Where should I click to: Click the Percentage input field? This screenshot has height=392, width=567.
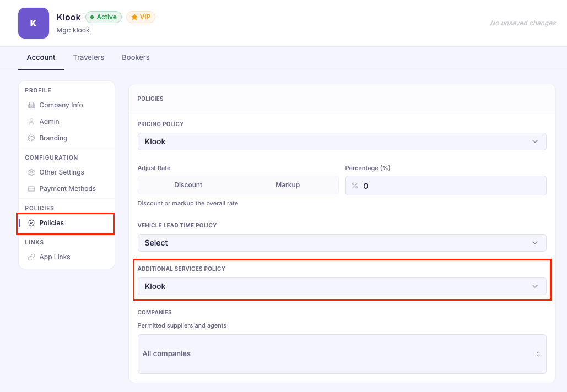point(446,186)
